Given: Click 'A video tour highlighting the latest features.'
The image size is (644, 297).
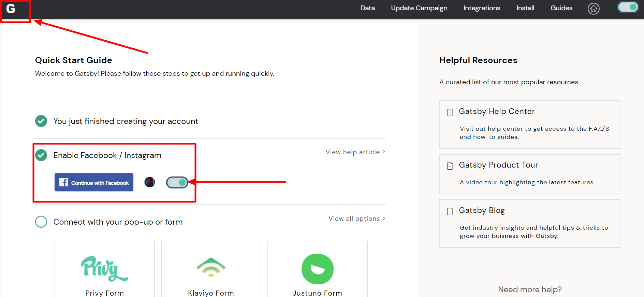Looking at the screenshot, I should pos(527,182).
